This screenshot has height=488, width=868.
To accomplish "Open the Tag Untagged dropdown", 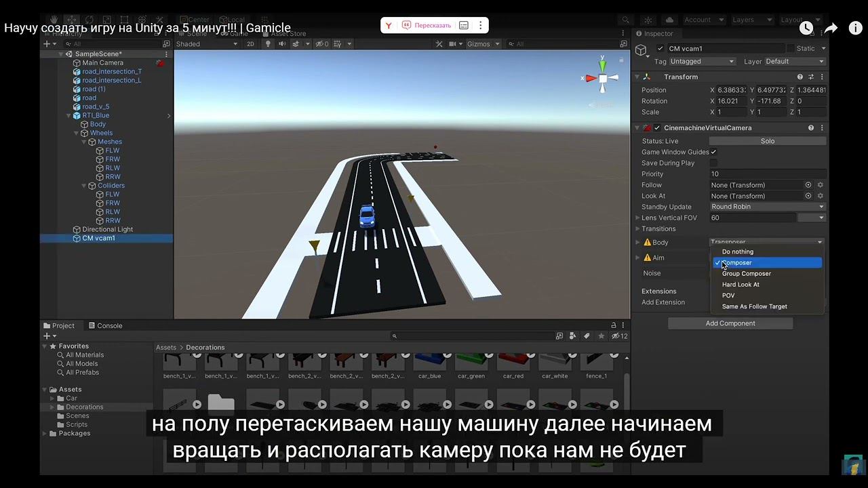I will [703, 61].
